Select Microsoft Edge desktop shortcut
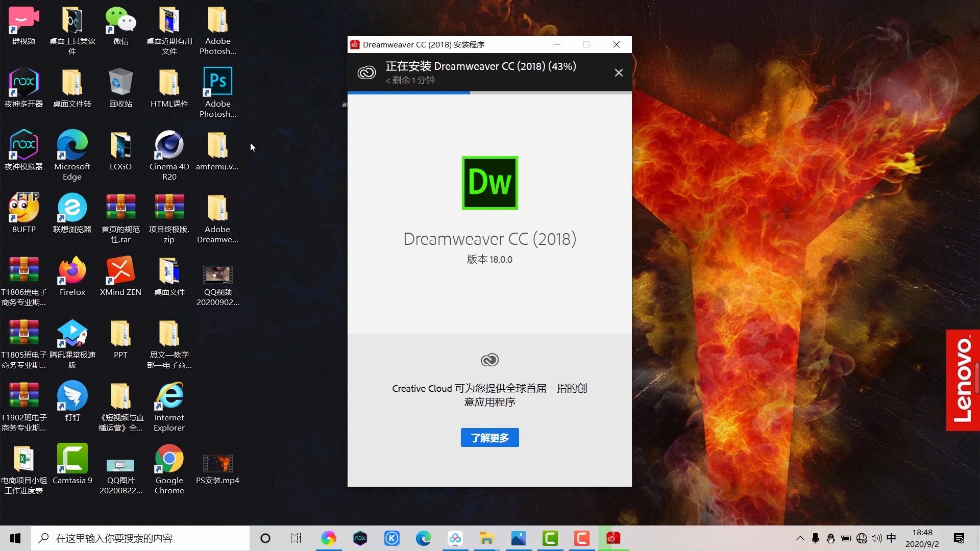This screenshot has width=980, height=551. tap(72, 155)
